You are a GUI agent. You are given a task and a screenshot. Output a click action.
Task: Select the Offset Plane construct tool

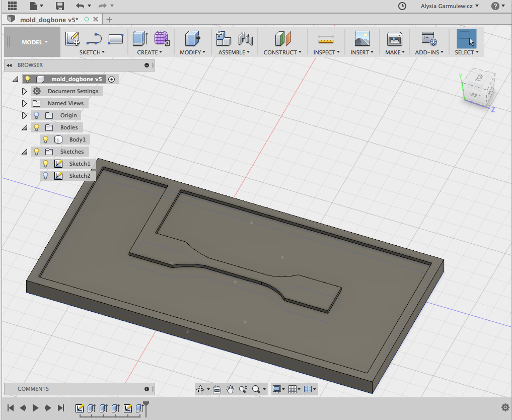[283, 38]
